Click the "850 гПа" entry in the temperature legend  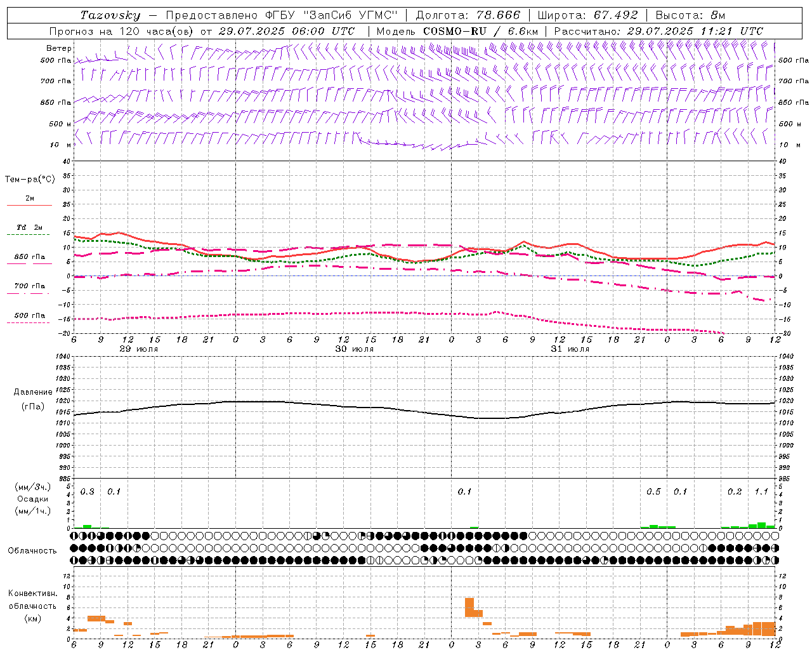pyautogui.click(x=30, y=257)
